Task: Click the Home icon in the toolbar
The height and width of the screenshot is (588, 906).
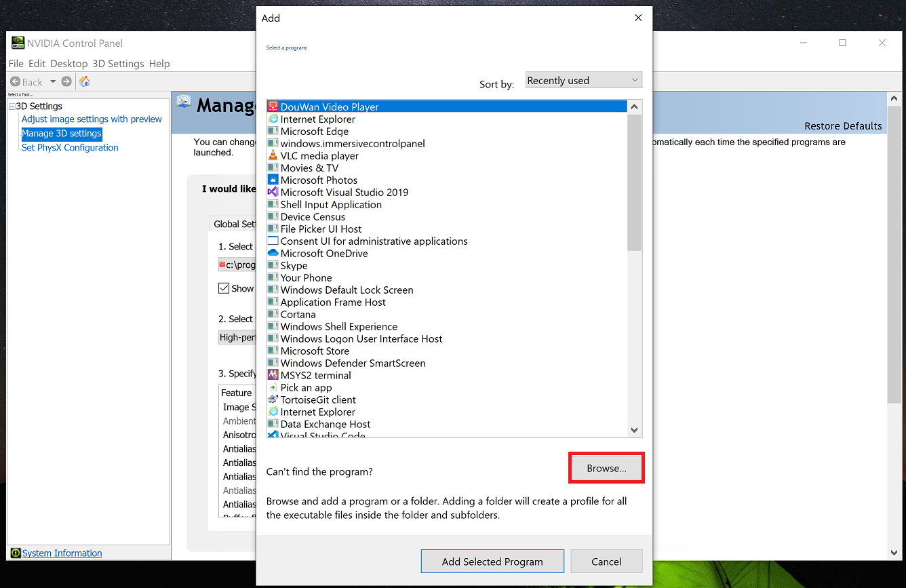Action: click(x=85, y=81)
